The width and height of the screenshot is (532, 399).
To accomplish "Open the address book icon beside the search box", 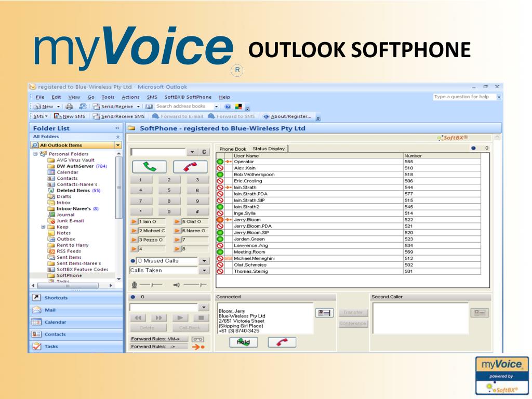I will [149, 107].
